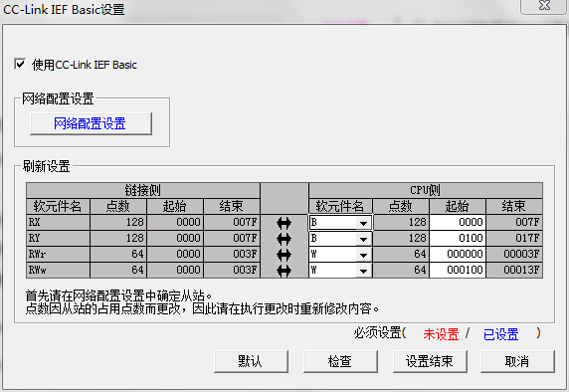Image resolution: width=569 pixels, height=392 pixels.
Task: Click the RX row double-arrow icon
Action: (x=284, y=223)
